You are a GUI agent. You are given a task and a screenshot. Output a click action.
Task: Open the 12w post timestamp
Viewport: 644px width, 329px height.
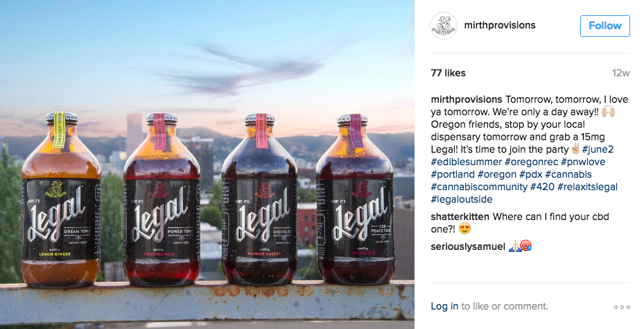620,73
